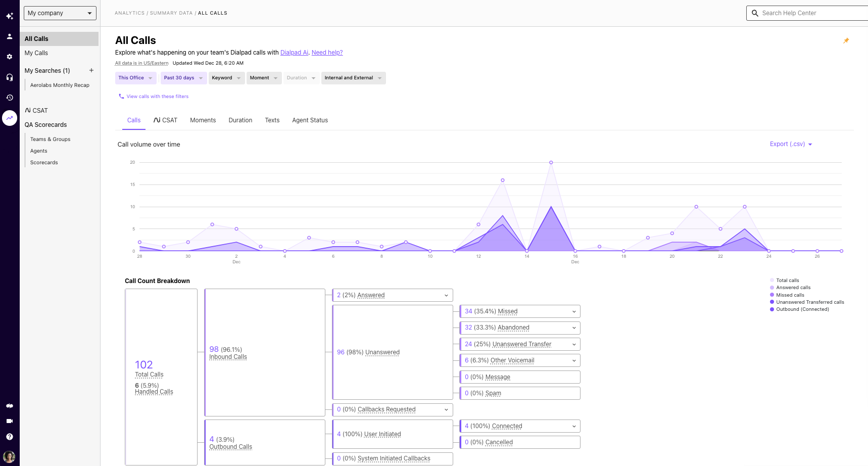This screenshot has width=868, height=466.
Task: Toggle Unanswered Transferred calls legend swatch
Action: (772, 302)
